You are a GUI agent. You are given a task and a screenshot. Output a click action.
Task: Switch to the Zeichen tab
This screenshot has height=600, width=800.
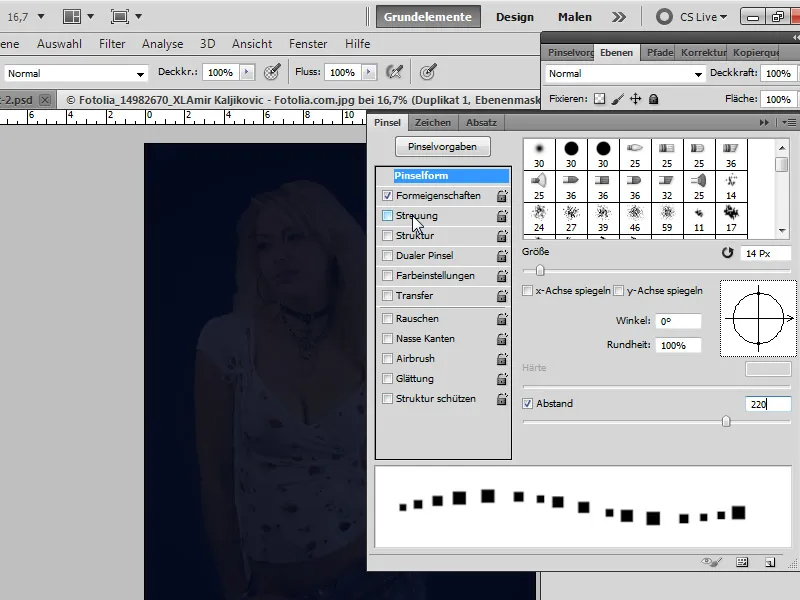(x=433, y=122)
